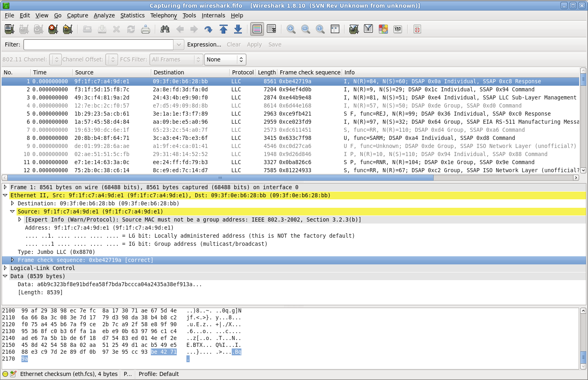The width and height of the screenshot is (588, 380).
Task: Click the print packets icon
Action: [x=146, y=29]
